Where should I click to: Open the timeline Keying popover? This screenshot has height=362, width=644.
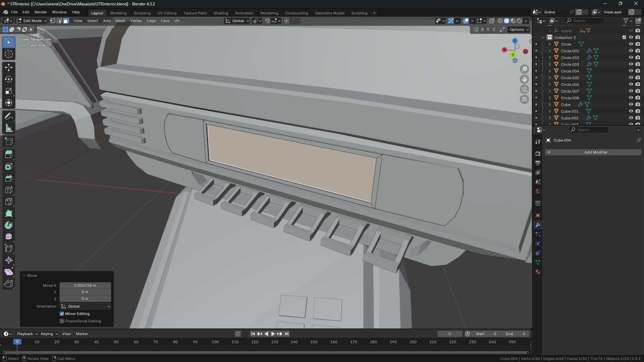[49, 334]
